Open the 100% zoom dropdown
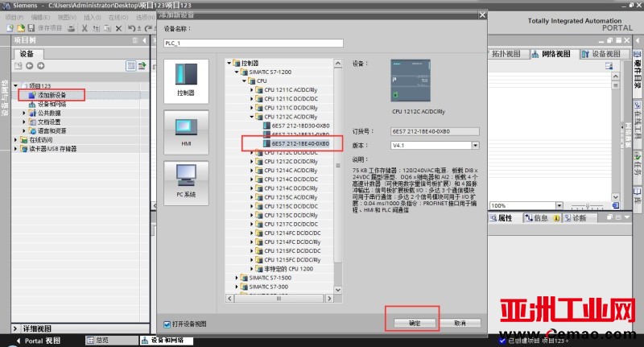Screen dimensions: 644x347 pos(559,205)
